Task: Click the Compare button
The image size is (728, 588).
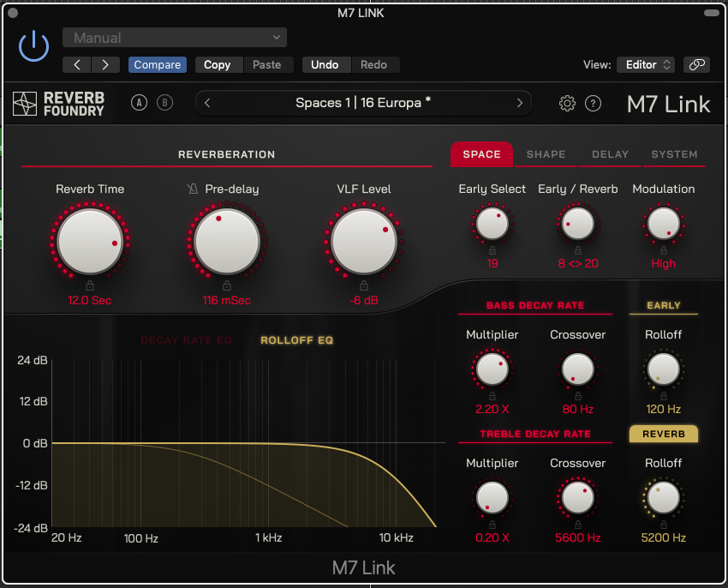Action: tap(157, 64)
